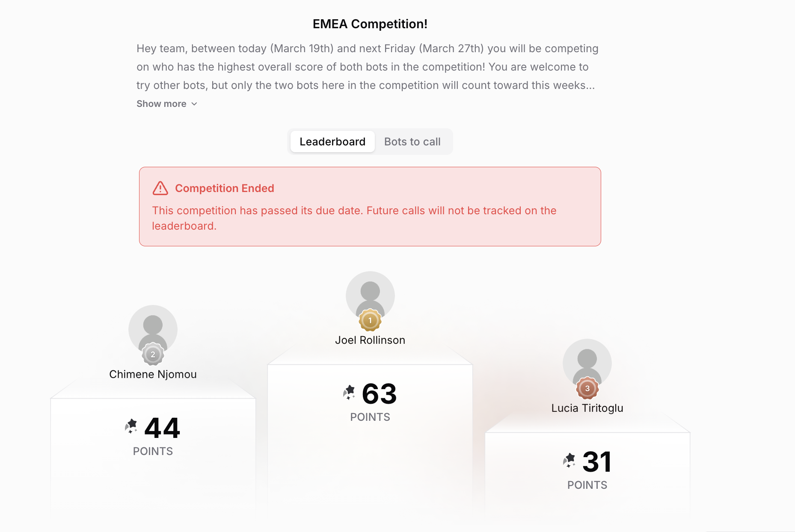Select the Leaderboard tab

pos(332,142)
